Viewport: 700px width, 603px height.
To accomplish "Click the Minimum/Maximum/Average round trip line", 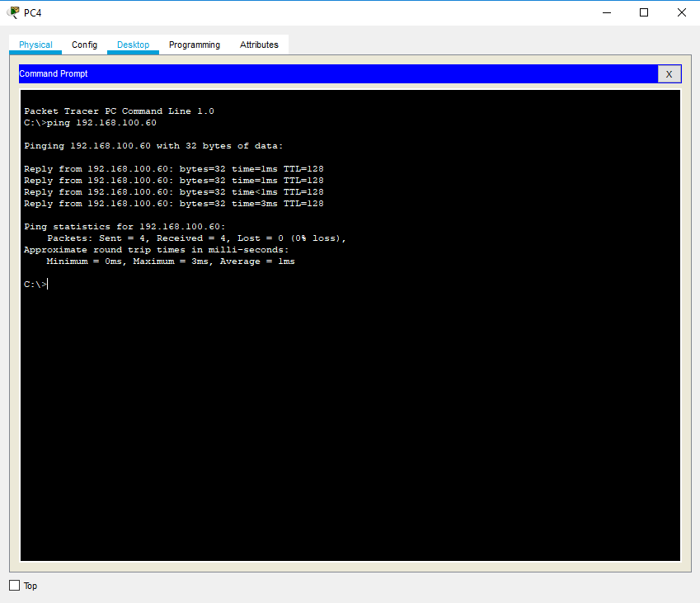I will (170, 261).
